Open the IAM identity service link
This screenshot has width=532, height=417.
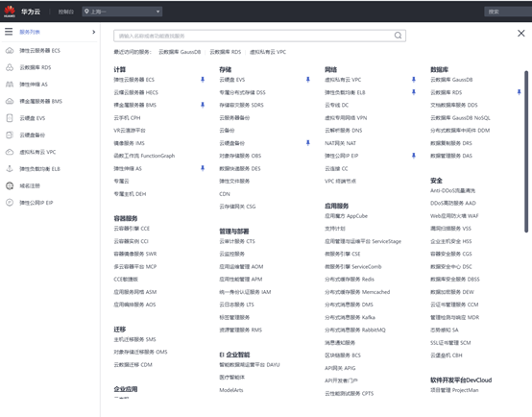tap(245, 292)
